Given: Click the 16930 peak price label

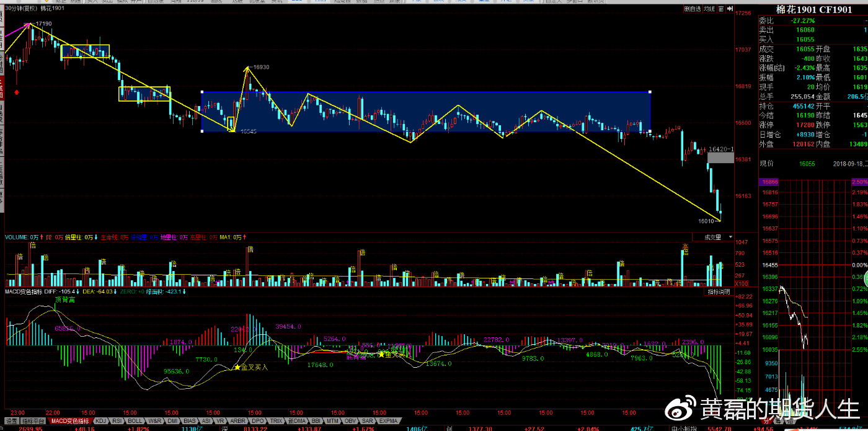Looking at the screenshot, I should [261, 67].
